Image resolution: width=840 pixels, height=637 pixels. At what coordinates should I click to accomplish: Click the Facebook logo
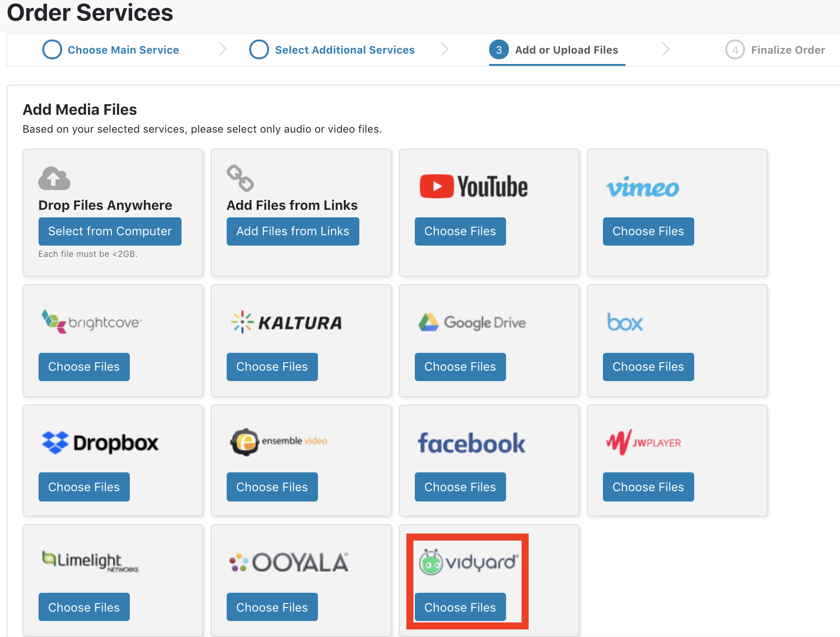coord(472,443)
